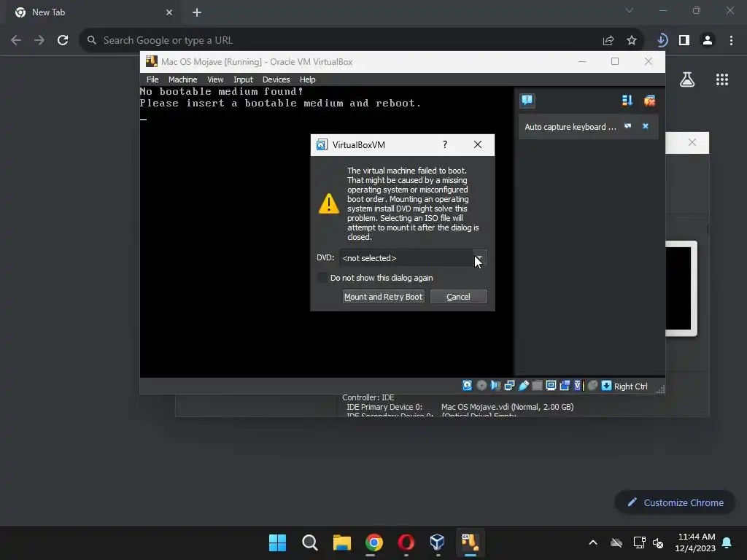The height and width of the screenshot is (560, 747).
Task: Click the Chrome forward arrow
Action: (x=39, y=41)
